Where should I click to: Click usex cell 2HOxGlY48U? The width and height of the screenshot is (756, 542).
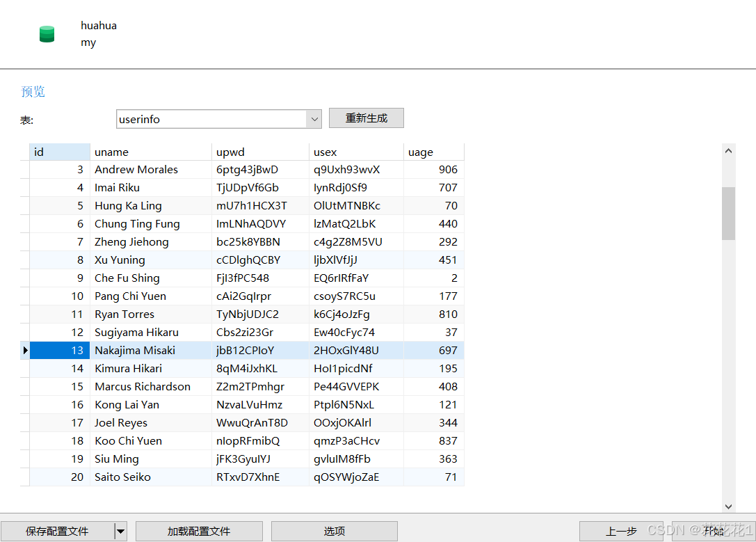click(356, 351)
